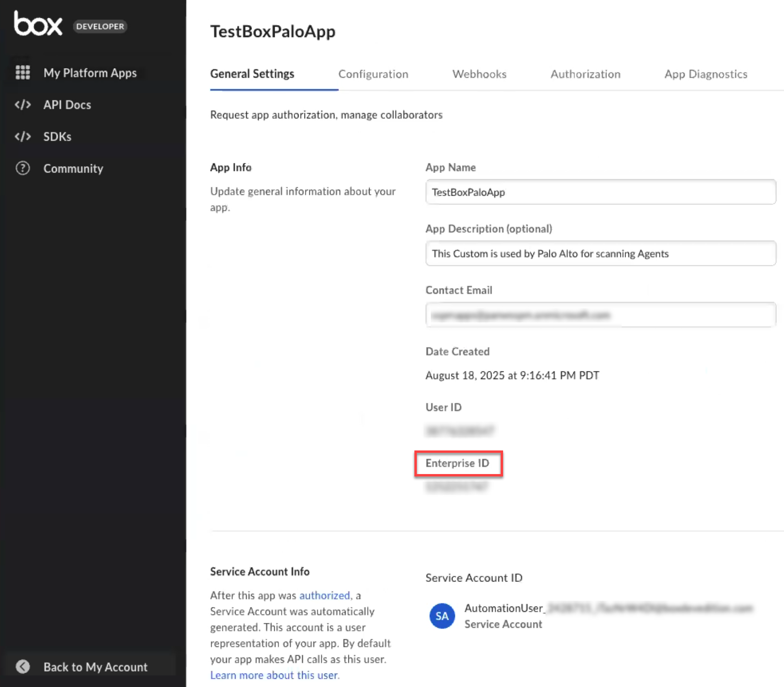This screenshot has height=687, width=784.
Task: Switch to the Configuration tab
Action: coord(373,74)
